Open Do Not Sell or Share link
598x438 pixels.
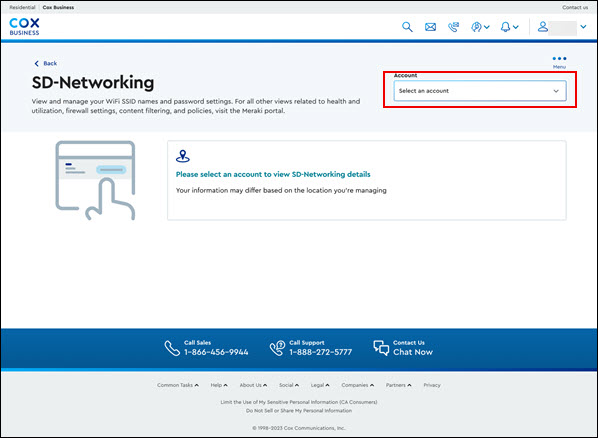click(x=299, y=411)
